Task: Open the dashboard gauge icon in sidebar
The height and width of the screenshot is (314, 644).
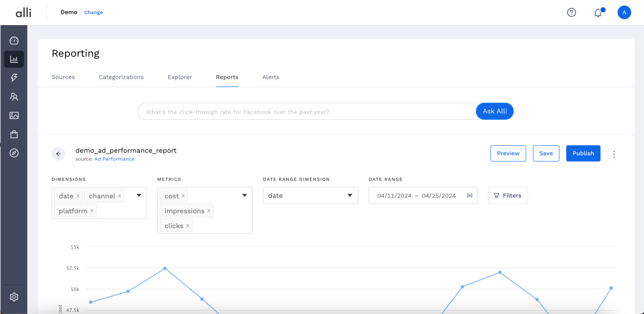Action: pyautogui.click(x=14, y=41)
